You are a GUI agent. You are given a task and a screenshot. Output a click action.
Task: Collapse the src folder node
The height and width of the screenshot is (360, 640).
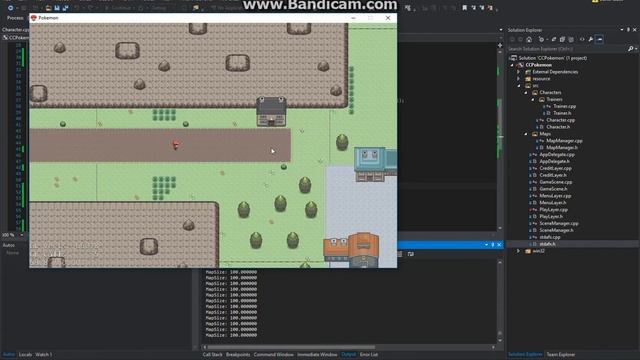519,86
